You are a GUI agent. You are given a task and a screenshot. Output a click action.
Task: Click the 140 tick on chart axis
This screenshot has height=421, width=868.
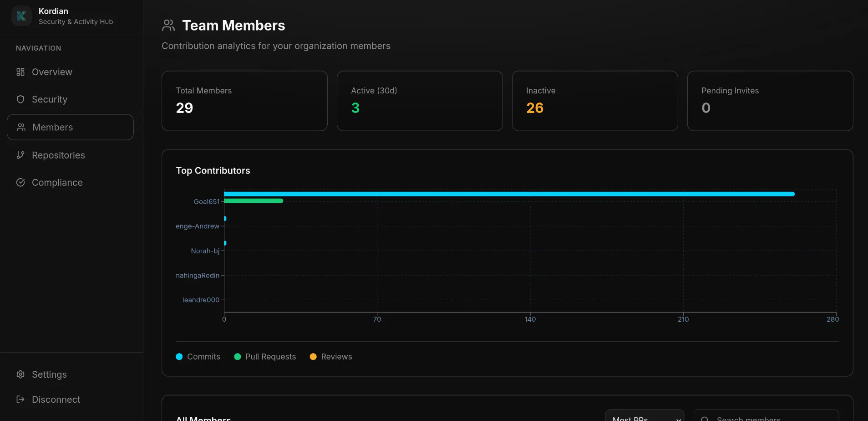pyautogui.click(x=530, y=319)
